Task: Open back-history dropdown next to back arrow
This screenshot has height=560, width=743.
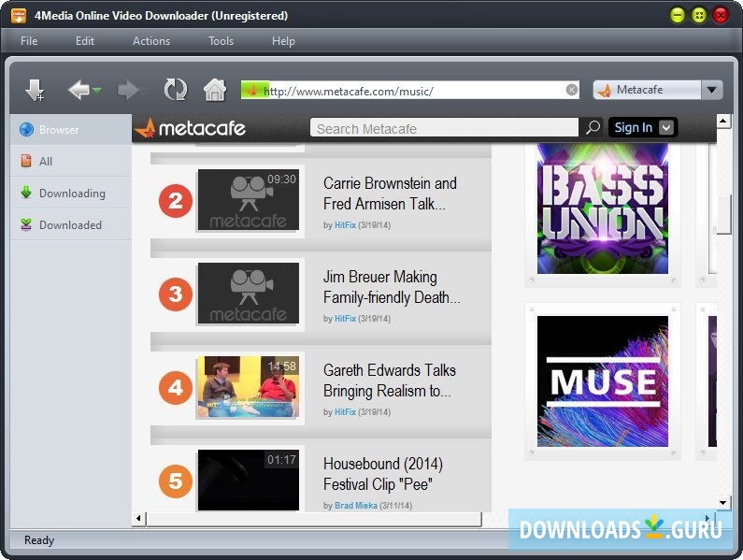Action: pos(96,90)
